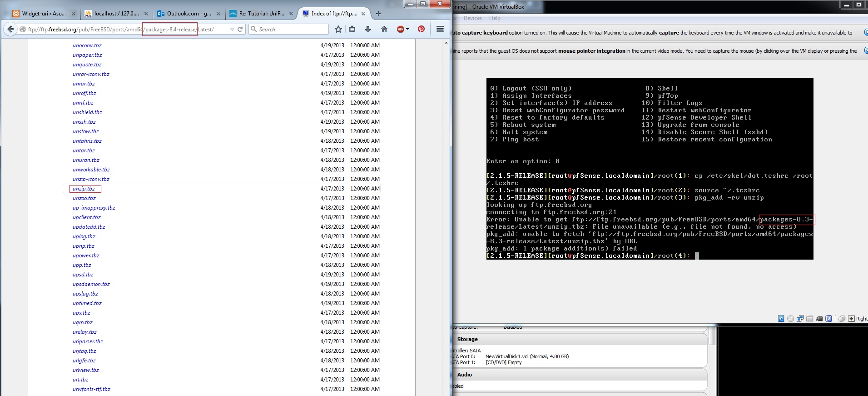Click the Pinterest toolbar button
The image size is (868, 396).
[x=421, y=29]
